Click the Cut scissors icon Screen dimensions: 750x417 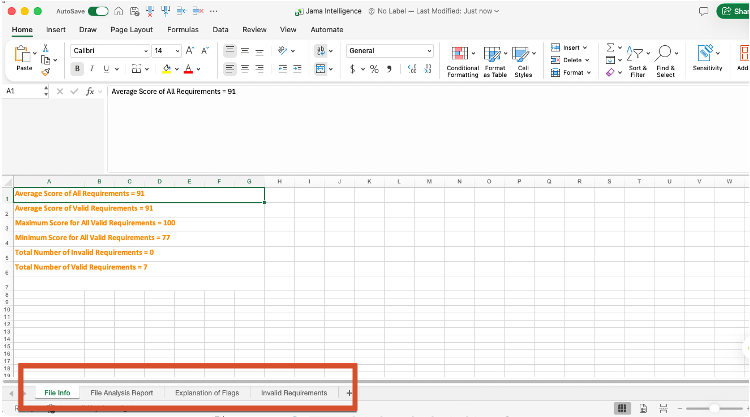tap(45, 48)
